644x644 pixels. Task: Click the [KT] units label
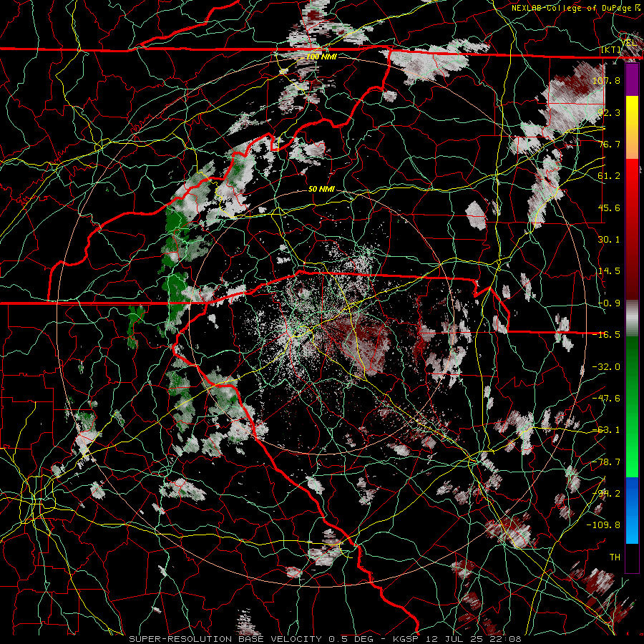[611, 49]
